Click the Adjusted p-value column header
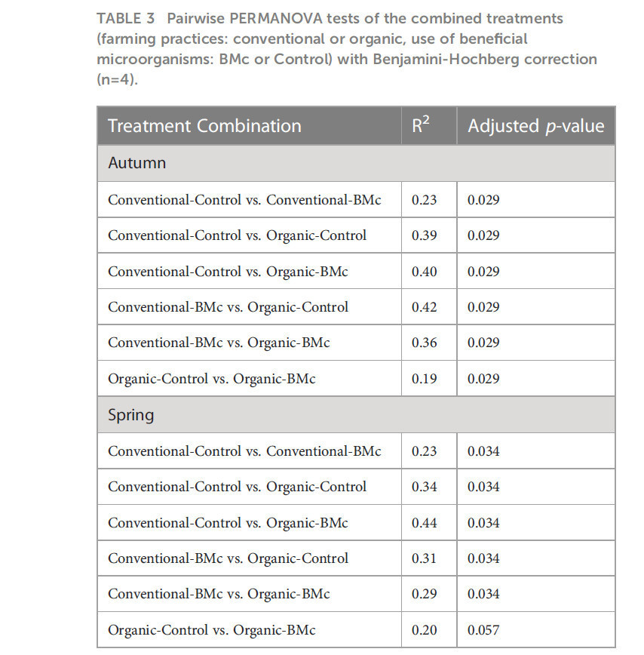 (536, 126)
